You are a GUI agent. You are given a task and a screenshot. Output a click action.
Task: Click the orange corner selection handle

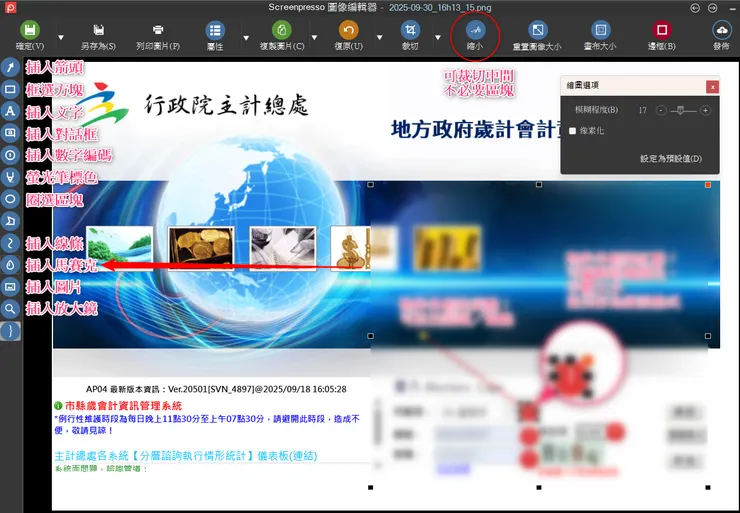[707, 185]
